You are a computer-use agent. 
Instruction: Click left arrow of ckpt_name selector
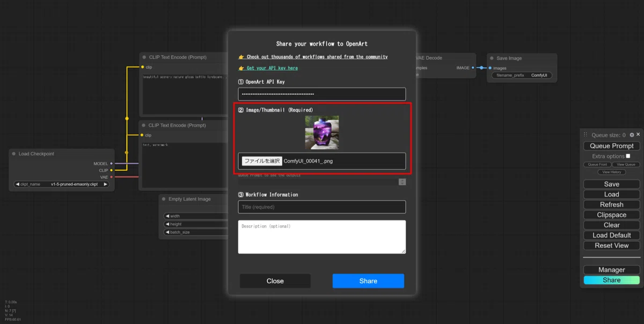click(17, 184)
